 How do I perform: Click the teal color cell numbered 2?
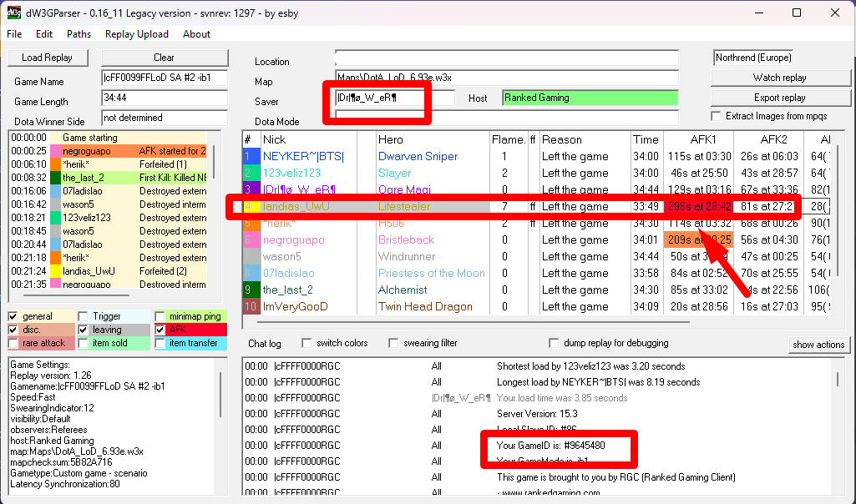pyautogui.click(x=251, y=173)
